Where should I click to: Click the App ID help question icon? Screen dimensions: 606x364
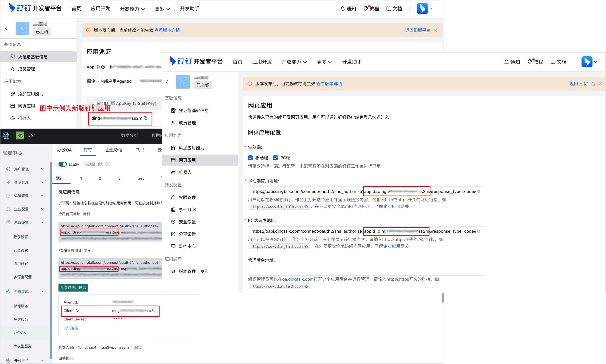click(103, 67)
